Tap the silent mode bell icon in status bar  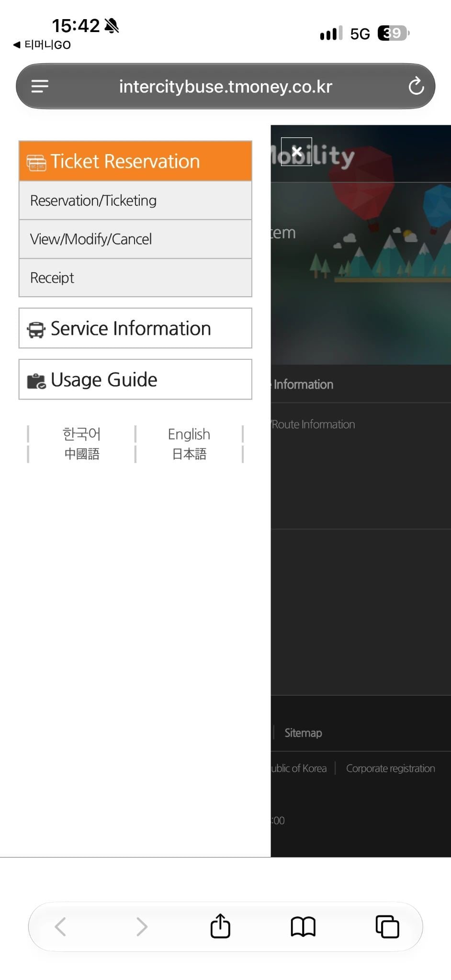(x=112, y=25)
